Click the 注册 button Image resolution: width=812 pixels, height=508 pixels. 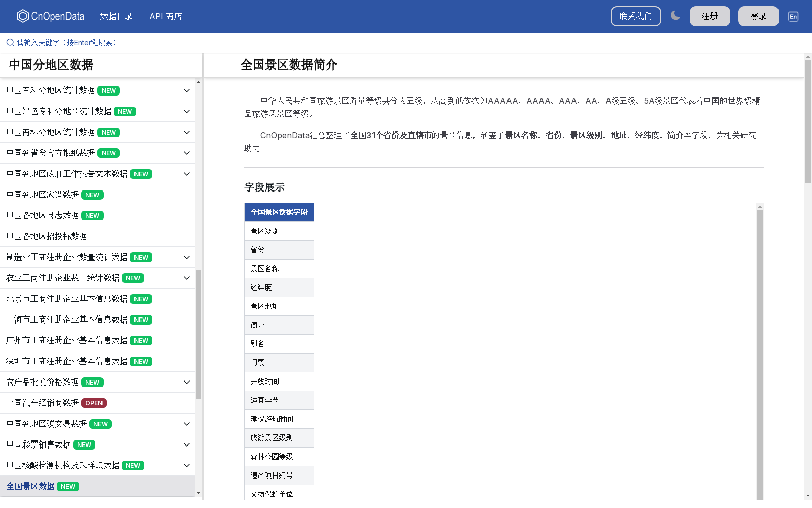pos(709,16)
